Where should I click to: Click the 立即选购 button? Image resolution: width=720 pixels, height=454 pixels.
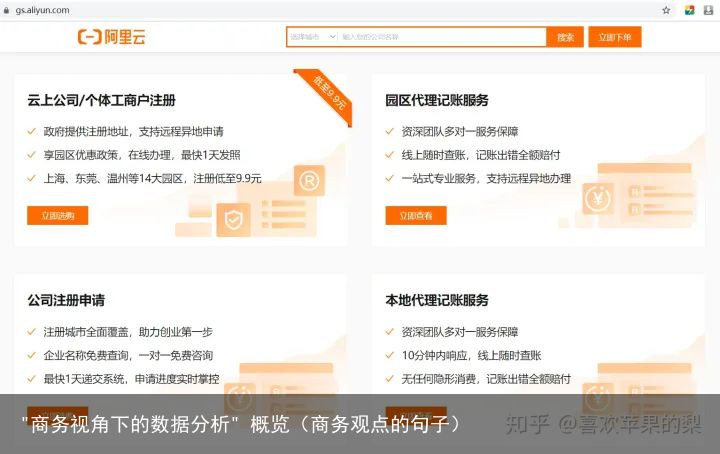pos(57,215)
